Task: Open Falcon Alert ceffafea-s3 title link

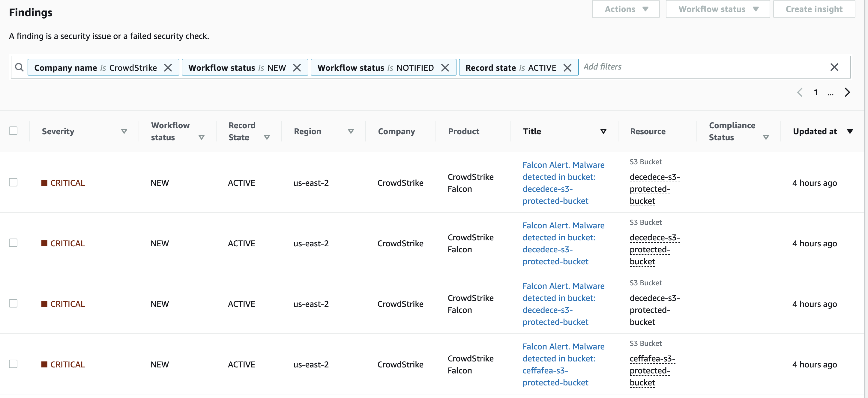Action: coord(563,365)
